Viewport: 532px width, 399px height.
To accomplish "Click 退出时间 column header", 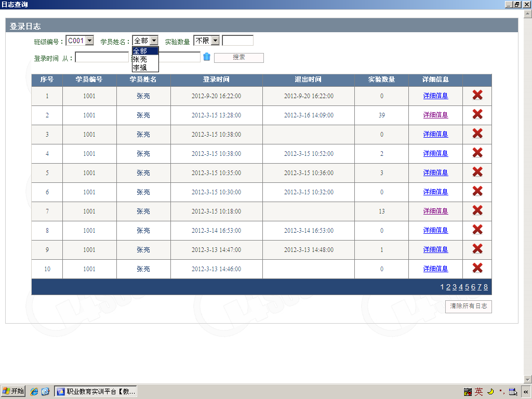I will [x=309, y=79].
